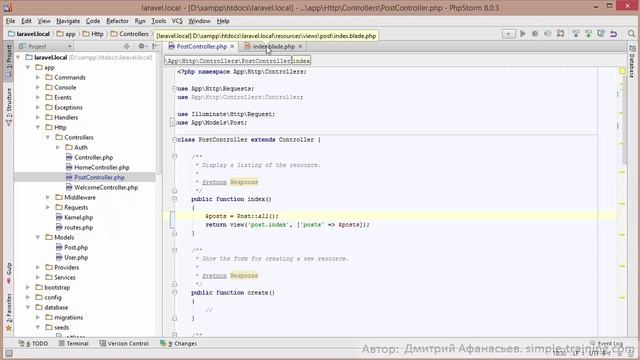Click the Hide Project panel icon
Screen dimensions: 640x360
[x=155, y=47]
